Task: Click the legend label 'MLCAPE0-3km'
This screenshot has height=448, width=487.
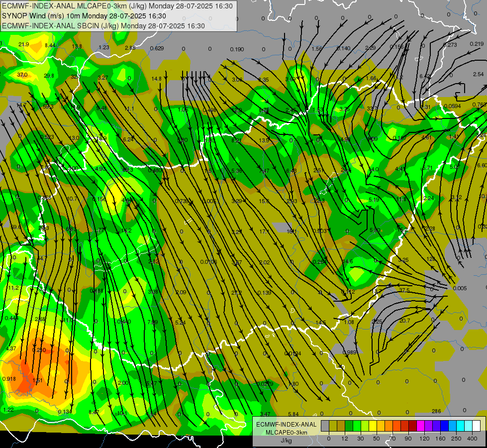Action: tap(286, 433)
